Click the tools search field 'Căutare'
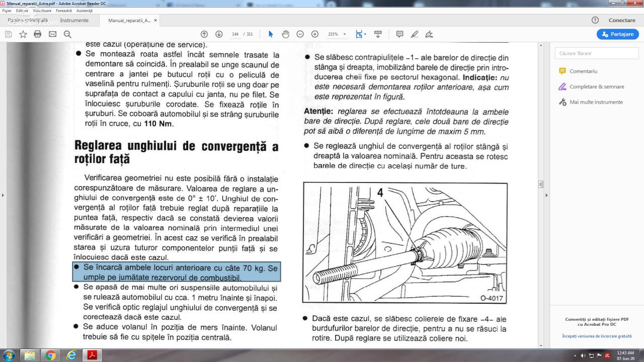Viewport: 644px width, 362px height. pos(596,53)
